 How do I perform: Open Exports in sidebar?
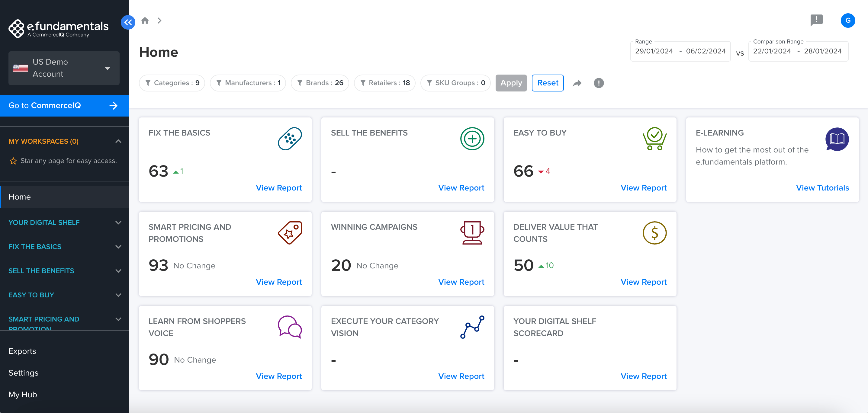(x=22, y=351)
